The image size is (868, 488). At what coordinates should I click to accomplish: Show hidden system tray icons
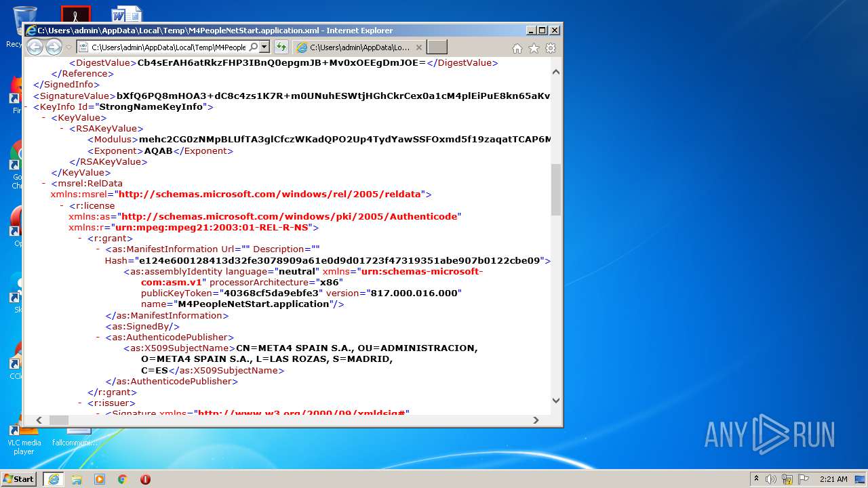(756, 479)
